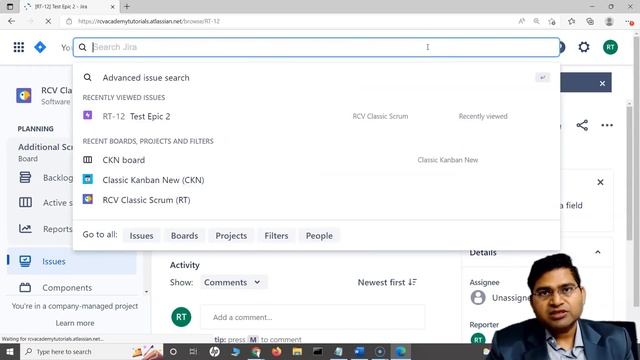Click the Jira logo diamond icon
The image size is (640, 360).
[40, 47]
